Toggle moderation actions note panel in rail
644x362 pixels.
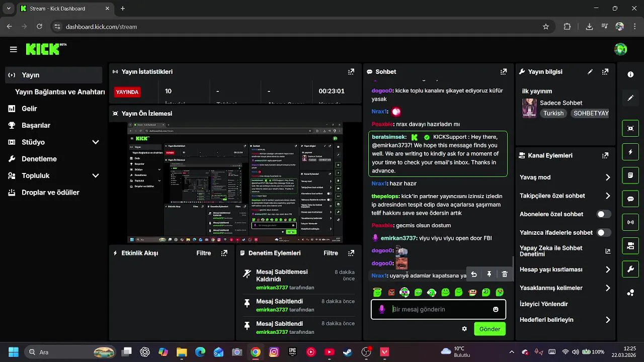pyautogui.click(x=630, y=175)
